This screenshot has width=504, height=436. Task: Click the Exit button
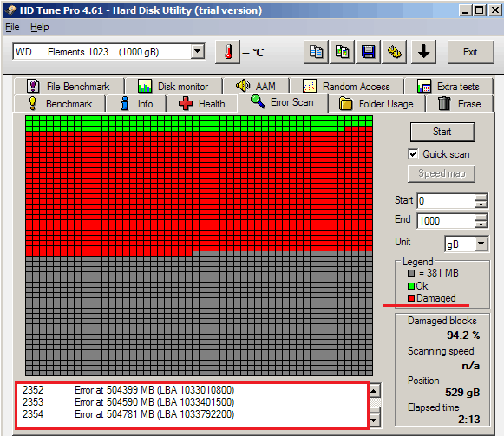click(470, 52)
